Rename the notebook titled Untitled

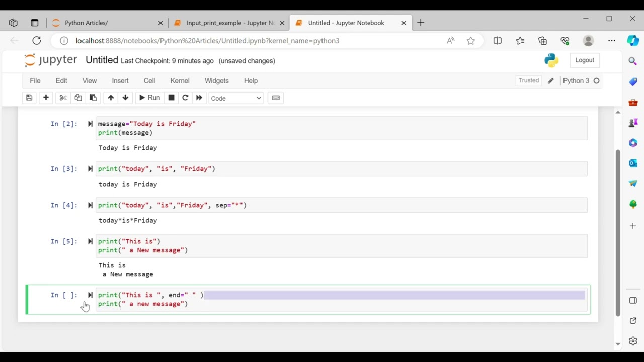(102, 60)
